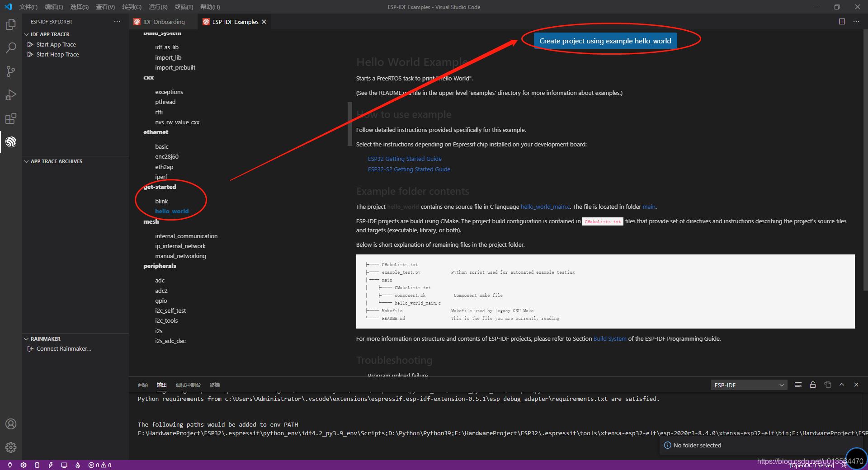Open the Build System link
This screenshot has width=868, height=470.
point(610,338)
